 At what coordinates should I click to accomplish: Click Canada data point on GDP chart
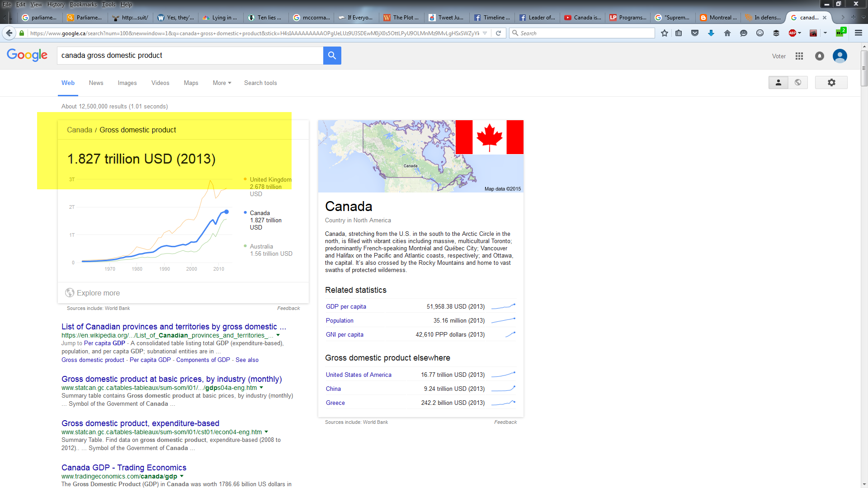(x=226, y=212)
